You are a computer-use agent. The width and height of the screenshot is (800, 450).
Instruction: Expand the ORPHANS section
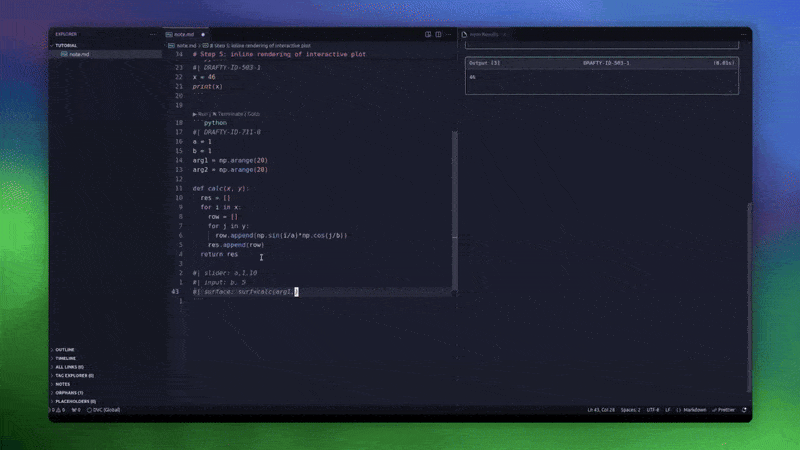click(x=69, y=393)
